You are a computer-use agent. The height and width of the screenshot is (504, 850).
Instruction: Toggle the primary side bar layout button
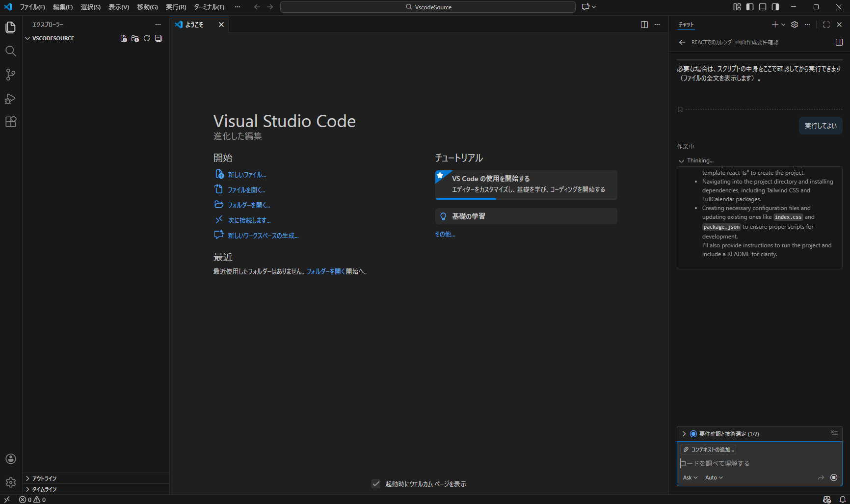(x=750, y=7)
